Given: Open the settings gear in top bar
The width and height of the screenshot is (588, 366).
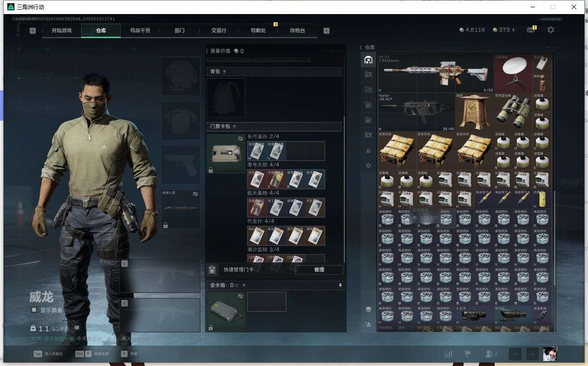Looking at the screenshot, I should 551,30.
